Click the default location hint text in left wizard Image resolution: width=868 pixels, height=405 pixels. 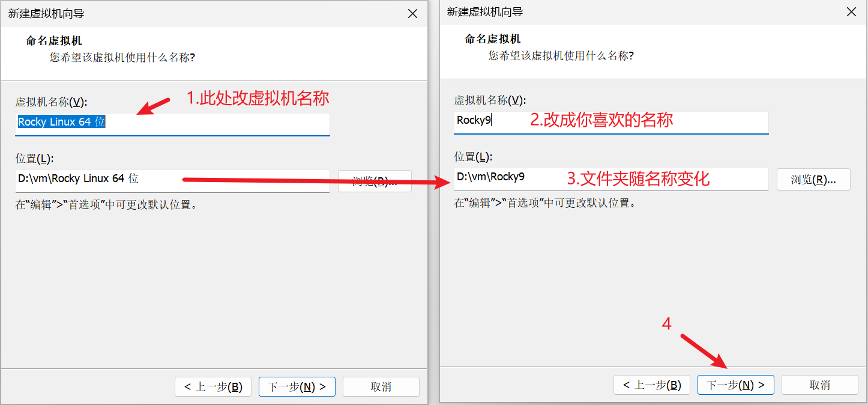(106, 204)
